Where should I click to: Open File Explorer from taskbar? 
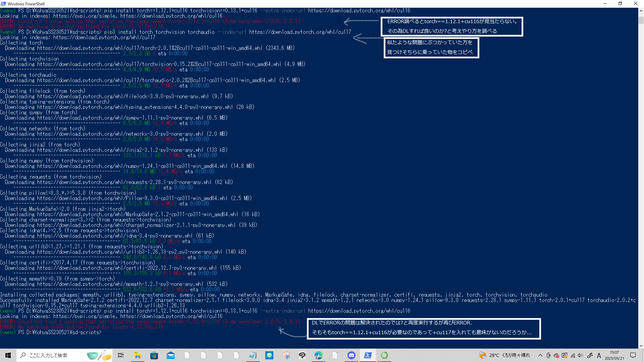coord(138,355)
